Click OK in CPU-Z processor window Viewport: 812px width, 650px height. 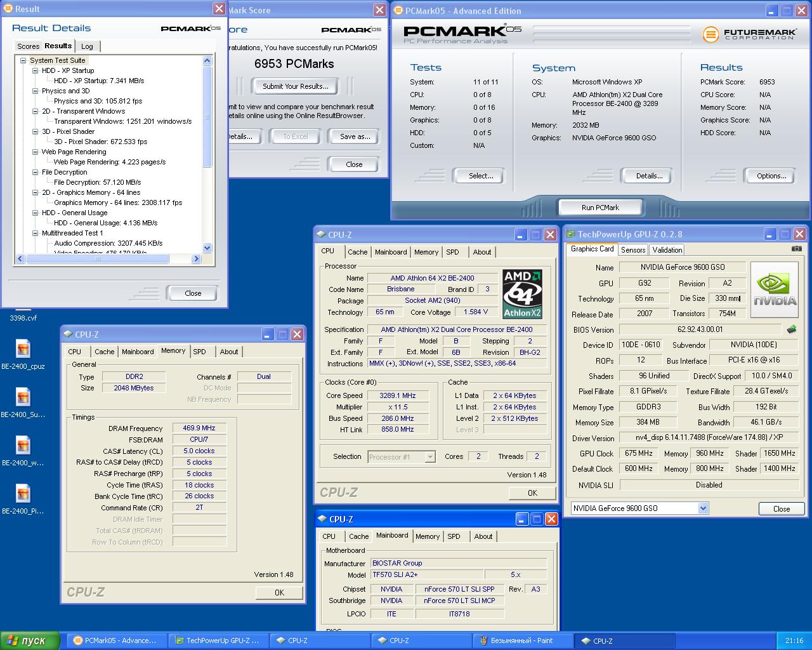pos(532,493)
